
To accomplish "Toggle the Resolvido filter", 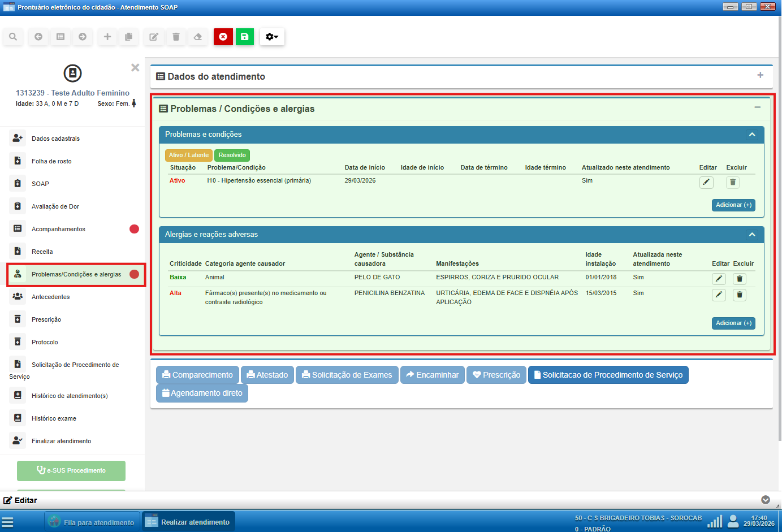I will click(x=232, y=155).
